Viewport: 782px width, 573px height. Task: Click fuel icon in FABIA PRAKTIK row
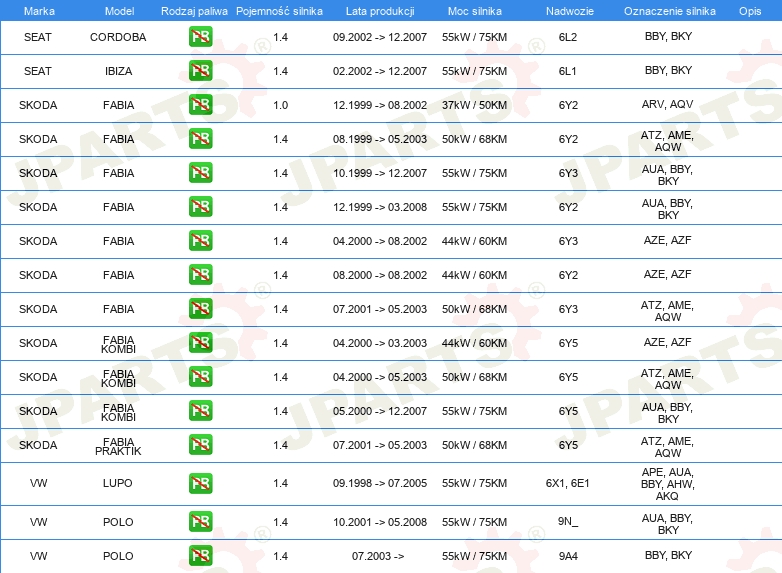click(x=200, y=444)
